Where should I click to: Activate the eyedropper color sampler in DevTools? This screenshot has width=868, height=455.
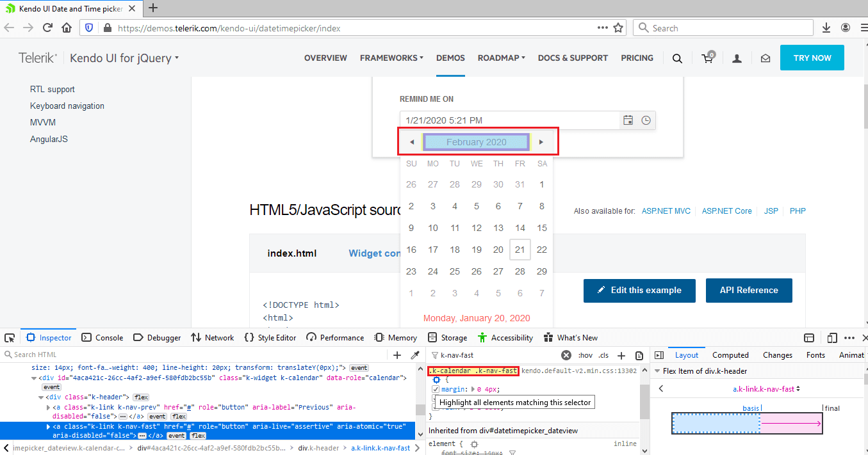414,355
